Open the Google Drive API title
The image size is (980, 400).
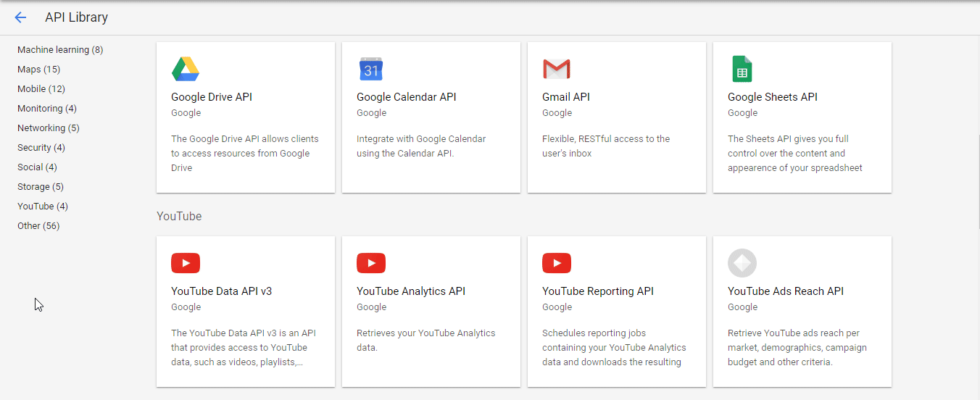(212, 97)
